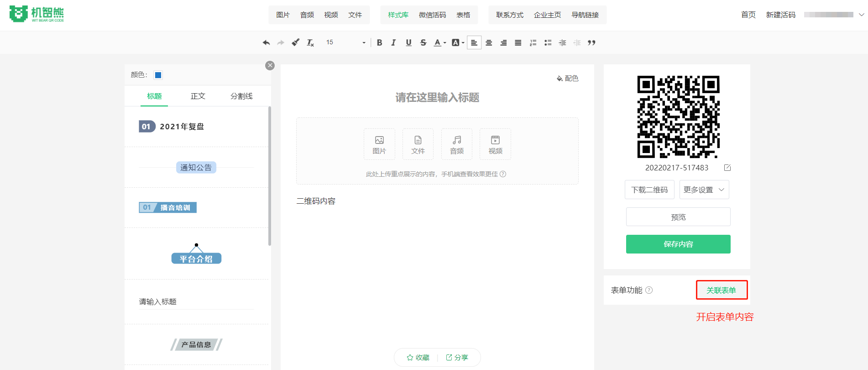This screenshot has height=370, width=868.
Task: Click the style panel scrollbar
Action: click(x=270, y=176)
